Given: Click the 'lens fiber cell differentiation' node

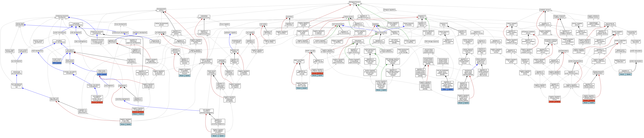Looking at the screenshot, I should point(54,99).
